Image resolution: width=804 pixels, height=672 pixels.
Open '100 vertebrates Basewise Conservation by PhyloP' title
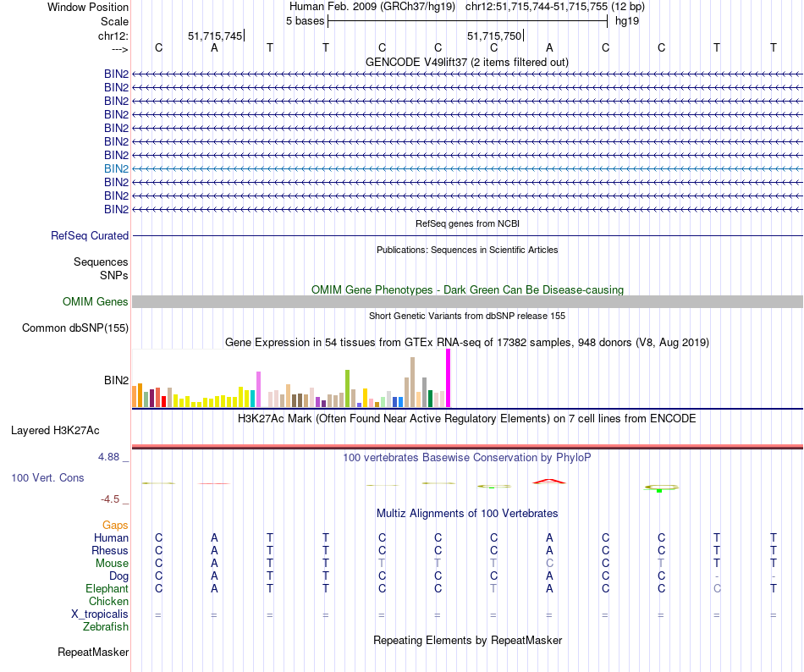tap(467, 457)
